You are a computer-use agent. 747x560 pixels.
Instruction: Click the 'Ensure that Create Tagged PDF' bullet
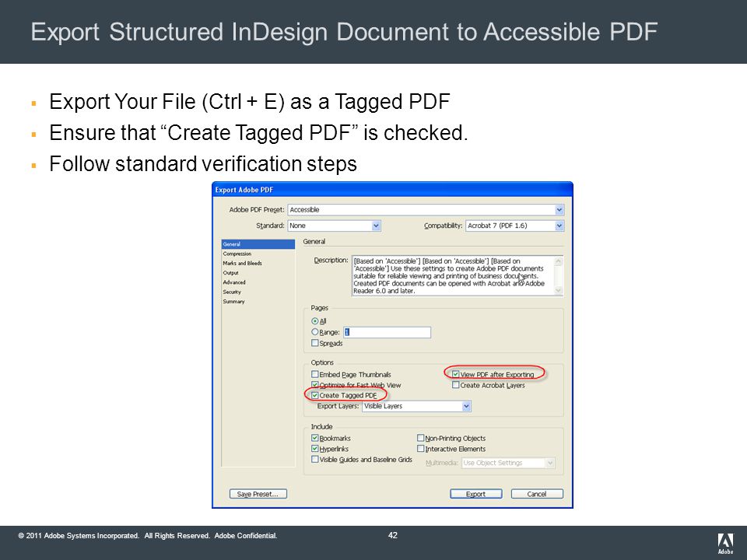pos(258,133)
